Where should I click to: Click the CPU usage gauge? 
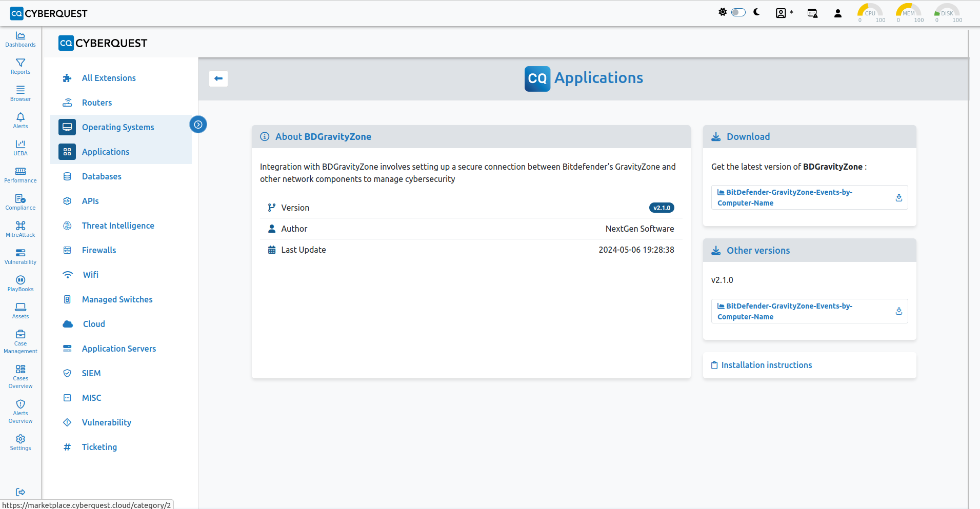click(870, 13)
